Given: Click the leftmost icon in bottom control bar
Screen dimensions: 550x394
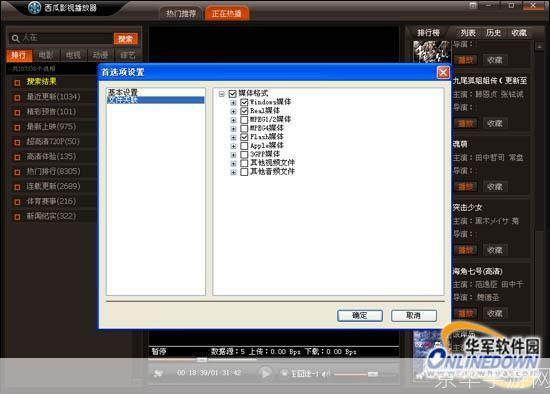Looking at the screenshot, I should [158, 373].
